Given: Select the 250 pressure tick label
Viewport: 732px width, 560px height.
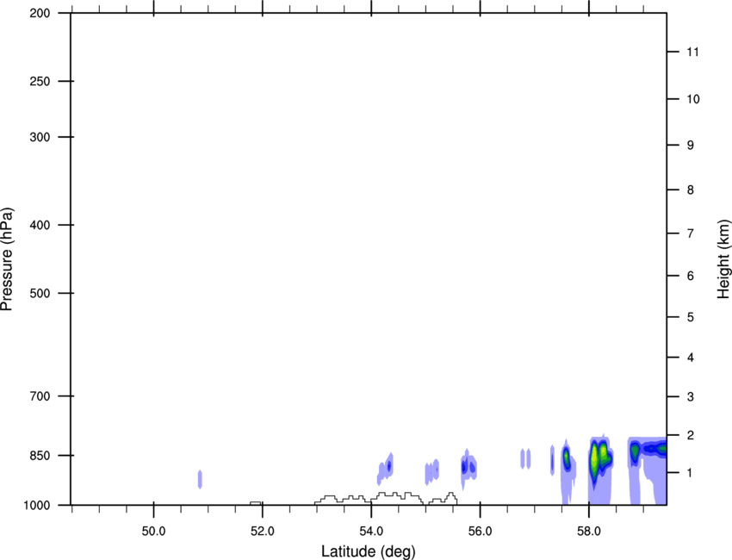Looking at the screenshot, I should pos(40,81).
